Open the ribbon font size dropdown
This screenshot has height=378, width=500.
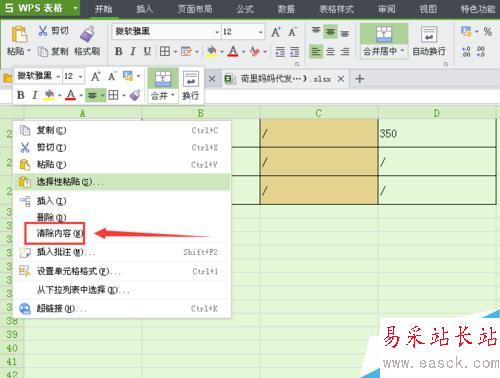coord(261,32)
